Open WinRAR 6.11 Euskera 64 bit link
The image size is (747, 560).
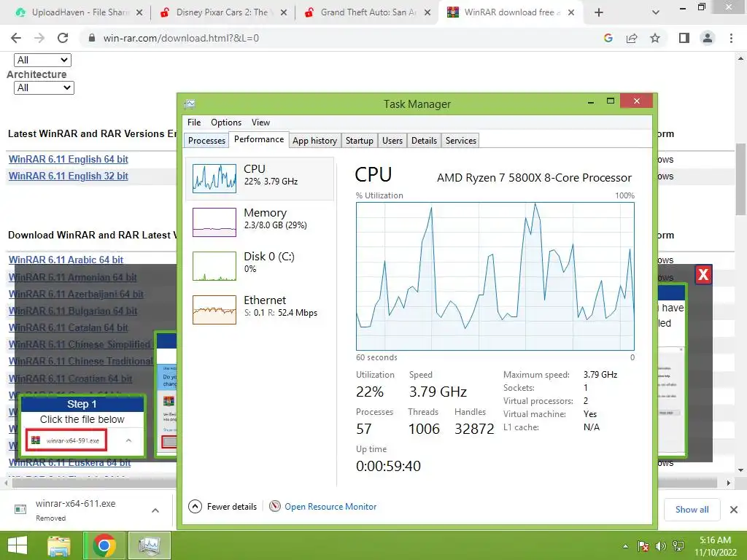point(69,462)
